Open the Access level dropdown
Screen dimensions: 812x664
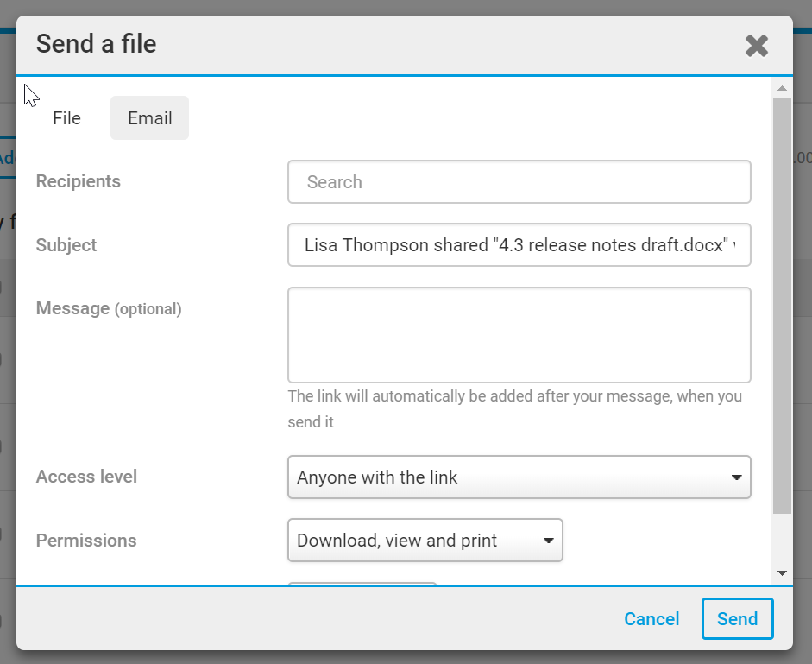point(519,477)
